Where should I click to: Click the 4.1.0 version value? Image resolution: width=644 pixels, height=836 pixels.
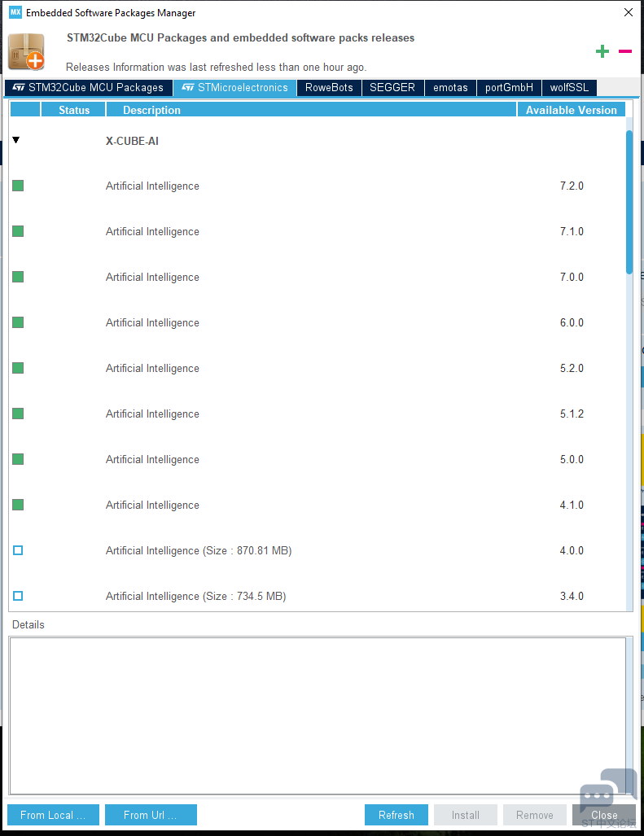click(x=572, y=505)
